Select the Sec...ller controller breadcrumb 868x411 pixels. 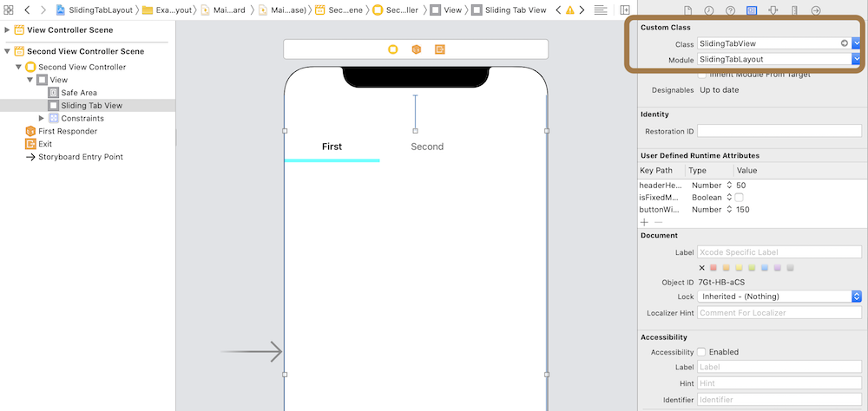396,10
